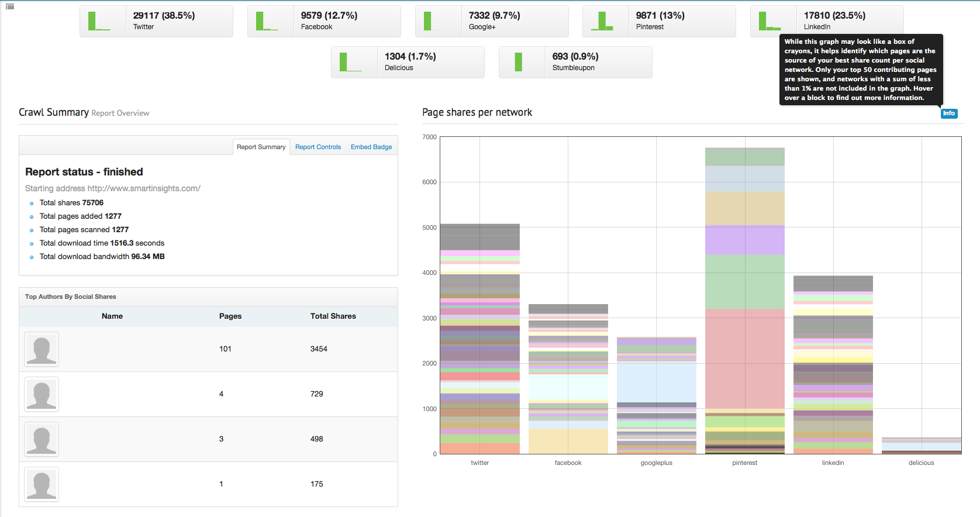Screen dimensions: 980x517
Task: Click the delicious x-axis label
Action: (922, 463)
